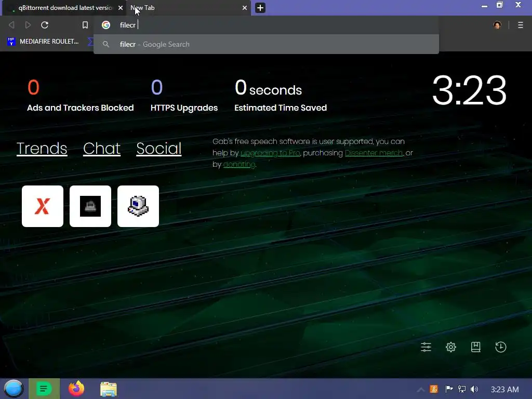Open Action Center flag icon

(449, 389)
